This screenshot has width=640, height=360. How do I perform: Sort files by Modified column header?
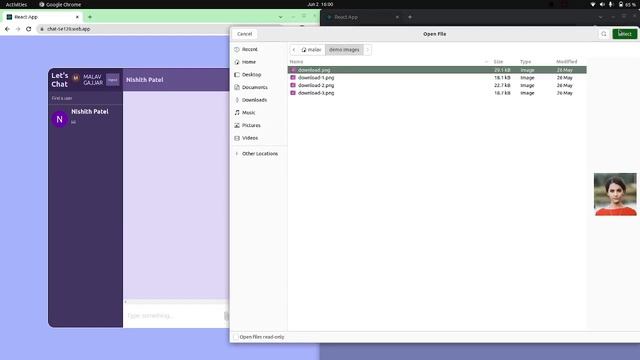pyautogui.click(x=567, y=62)
